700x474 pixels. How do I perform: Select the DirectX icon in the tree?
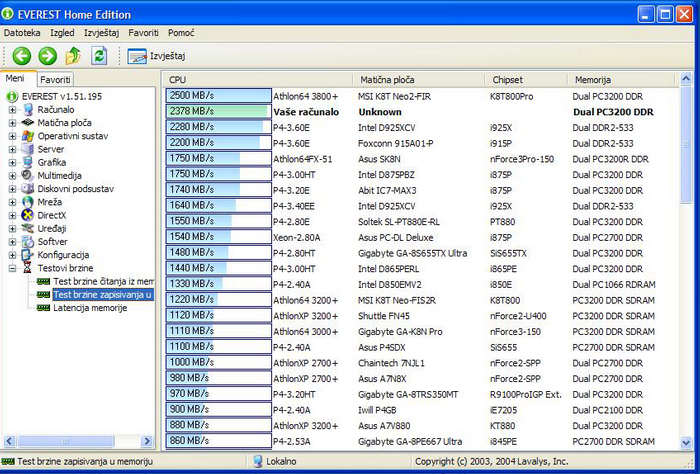point(28,215)
